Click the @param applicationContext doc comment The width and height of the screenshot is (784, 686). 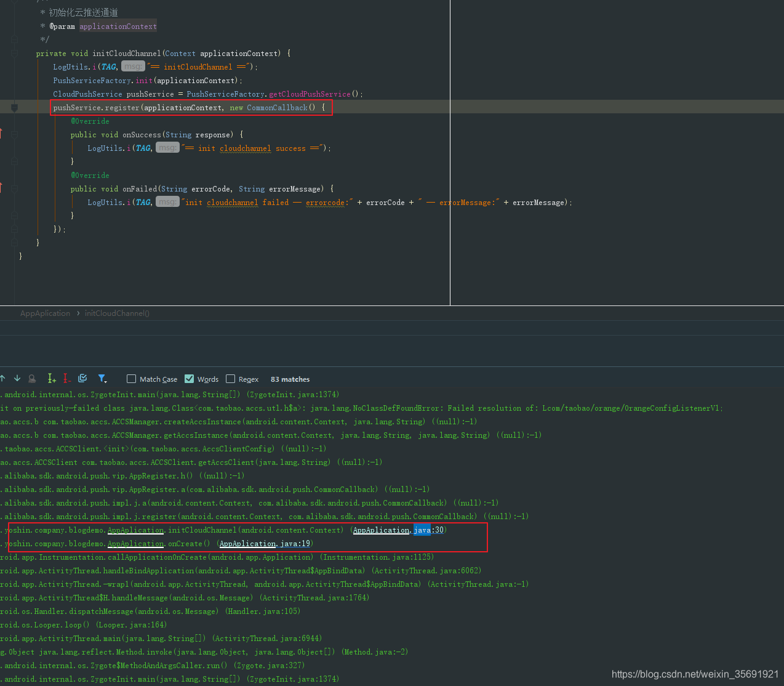[98, 26]
